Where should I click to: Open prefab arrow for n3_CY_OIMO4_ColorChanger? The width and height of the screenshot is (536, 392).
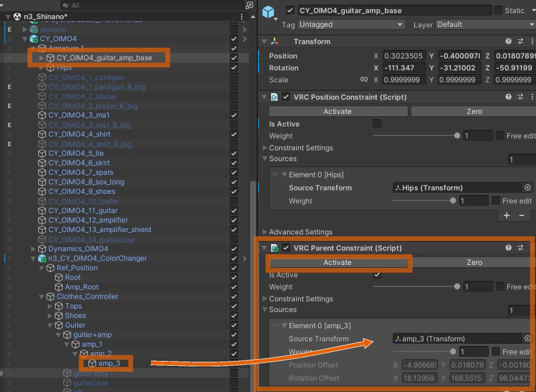[x=244, y=259]
